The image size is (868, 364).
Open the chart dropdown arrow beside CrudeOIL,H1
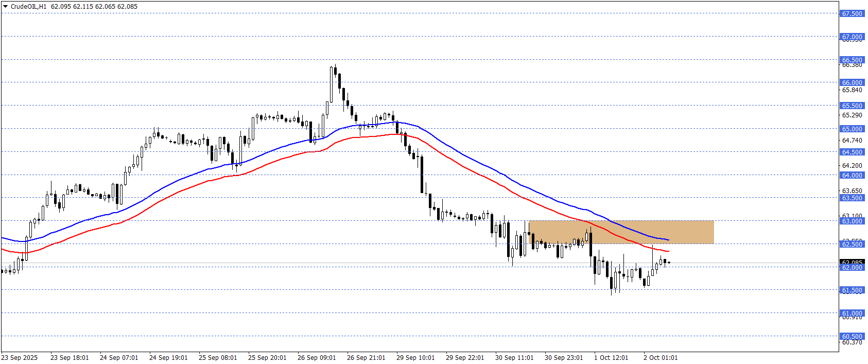[x=6, y=7]
